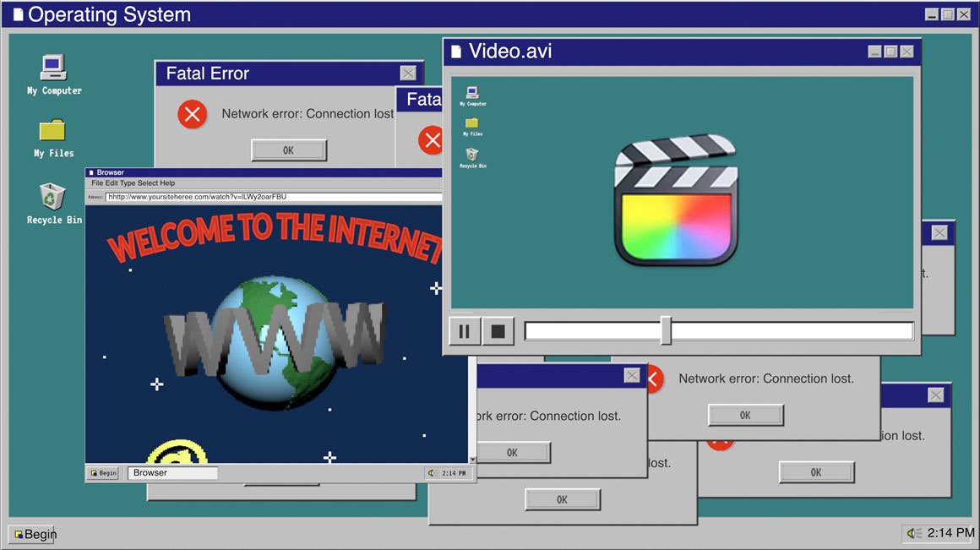
Task: Open the My Computer desktop icon
Action: [x=53, y=68]
